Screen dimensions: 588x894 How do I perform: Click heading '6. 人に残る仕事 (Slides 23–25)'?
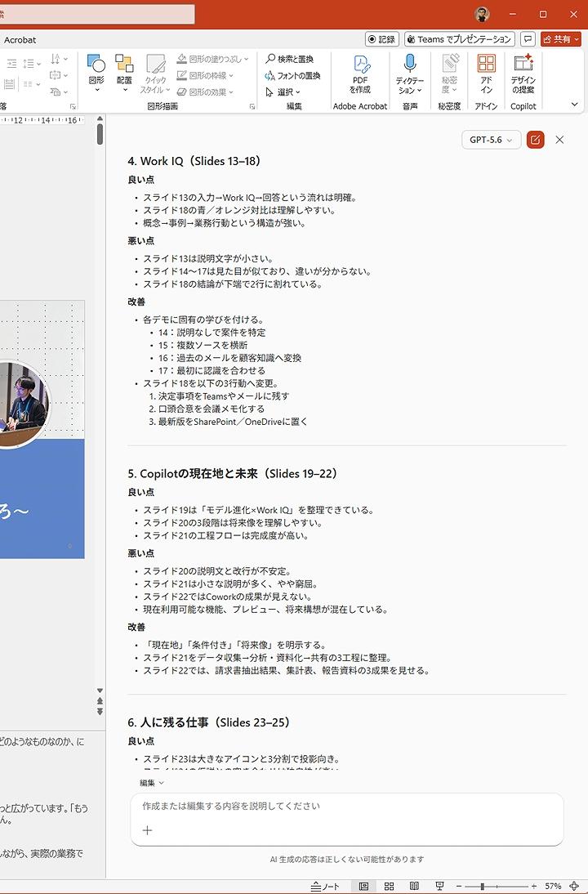point(209,722)
